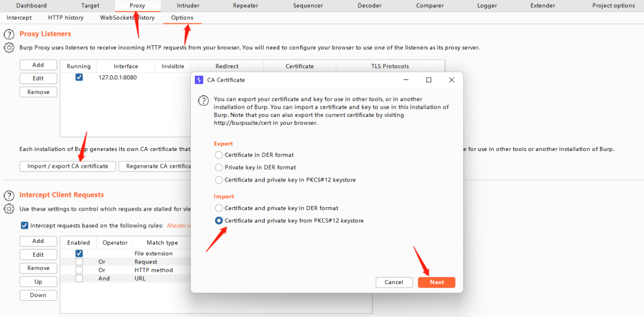Click the Enabled column header
The width and height of the screenshot is (644, 317).
pos(79,243)
